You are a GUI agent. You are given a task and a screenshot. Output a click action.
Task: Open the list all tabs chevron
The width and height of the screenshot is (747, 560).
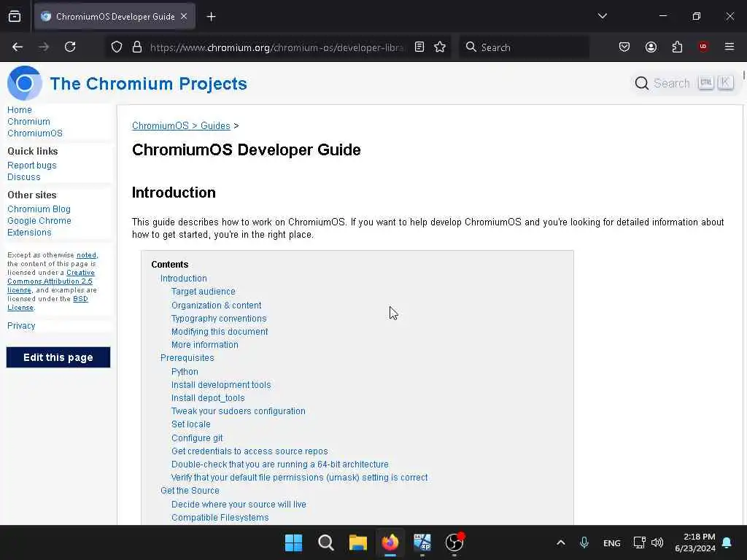602,16
